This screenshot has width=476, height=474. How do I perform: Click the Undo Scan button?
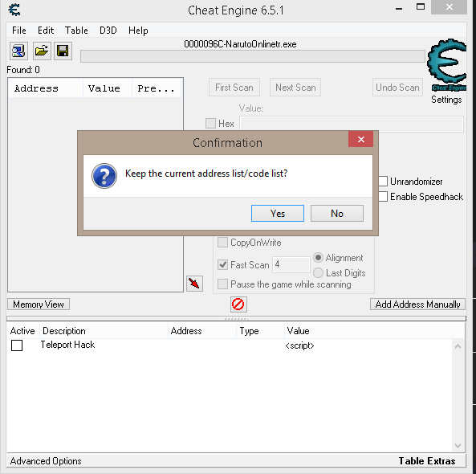click(397, 88)
